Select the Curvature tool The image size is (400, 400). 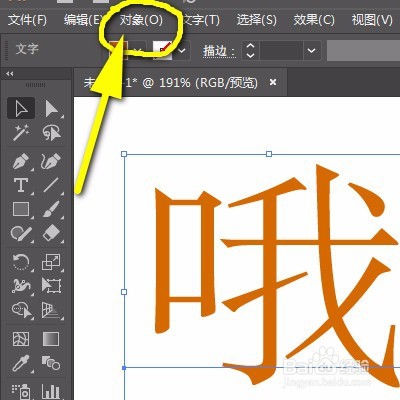[x=51, y=161]
